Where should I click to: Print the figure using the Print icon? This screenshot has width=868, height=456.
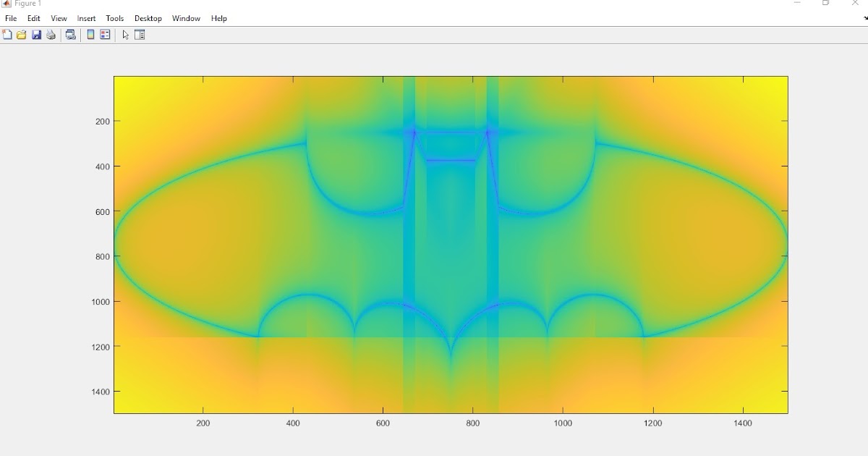pyautogui.click(x=51, y=34)
